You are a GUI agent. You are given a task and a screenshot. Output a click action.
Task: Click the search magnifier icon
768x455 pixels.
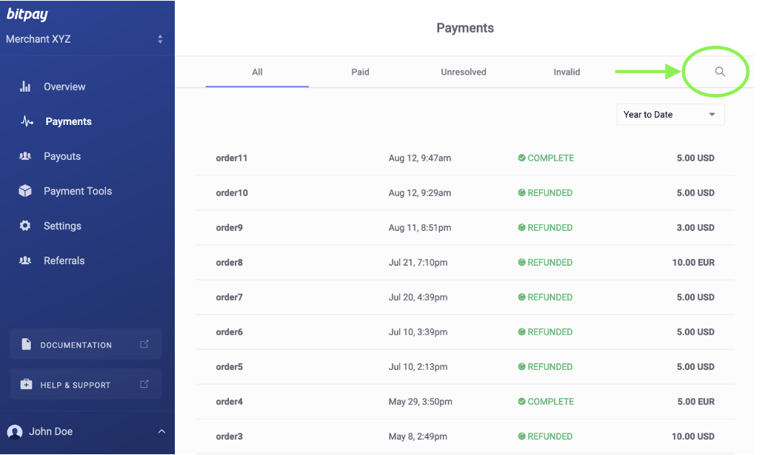pyautogui.click(x=720, y=72)
